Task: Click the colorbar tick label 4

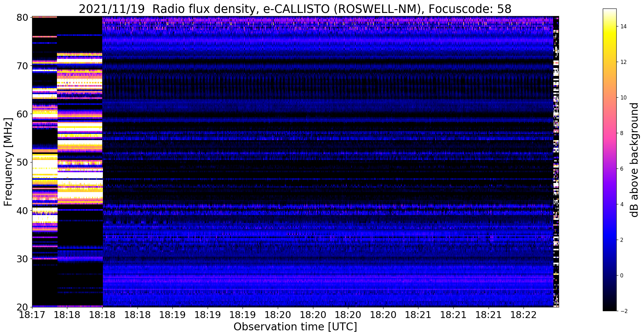Action: coord(621,204)
